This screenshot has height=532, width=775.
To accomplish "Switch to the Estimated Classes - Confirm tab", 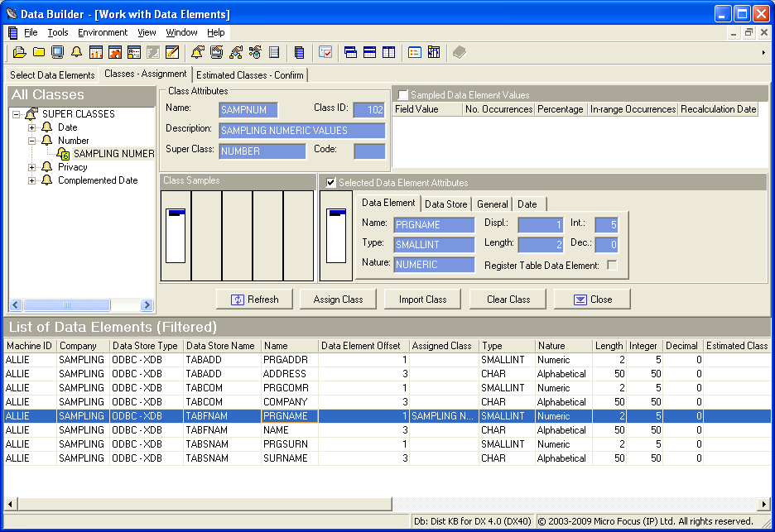I will pyautogui.click(x=249, y=74).
